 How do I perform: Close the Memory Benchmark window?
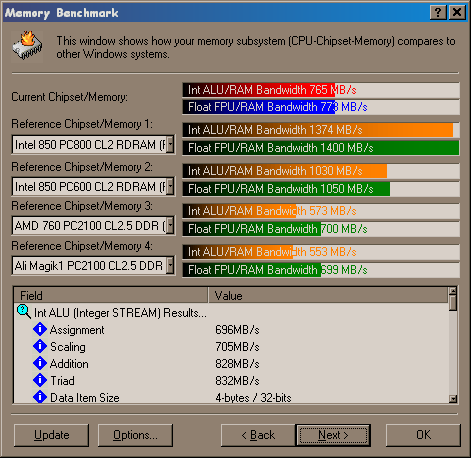pos(457,13)
